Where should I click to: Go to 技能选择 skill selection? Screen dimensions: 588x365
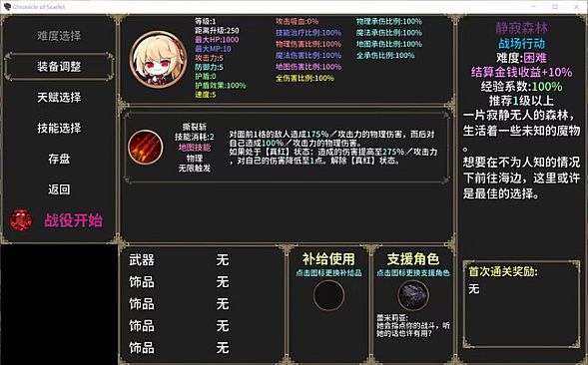coord(59,129)
